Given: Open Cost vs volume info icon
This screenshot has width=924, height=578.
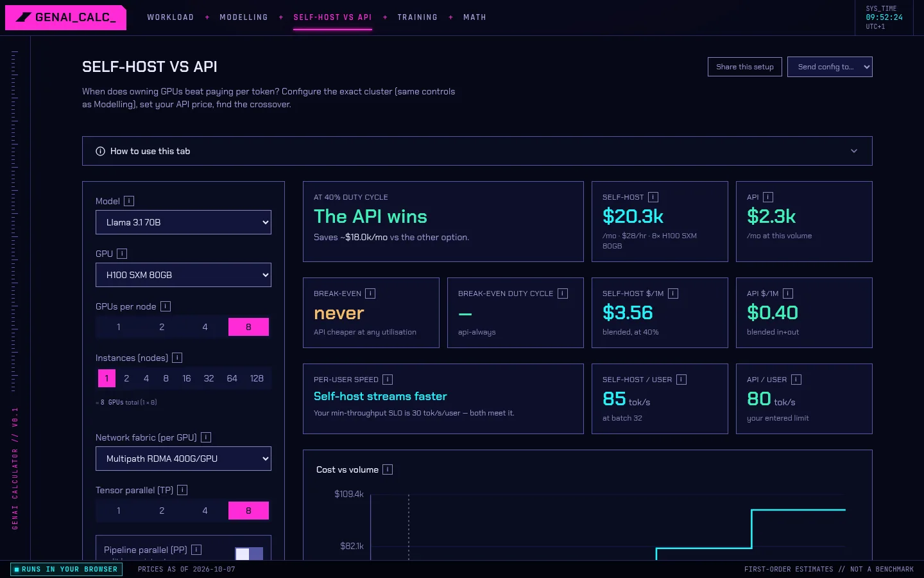Looking at the screenshot, I should (388, 469).
